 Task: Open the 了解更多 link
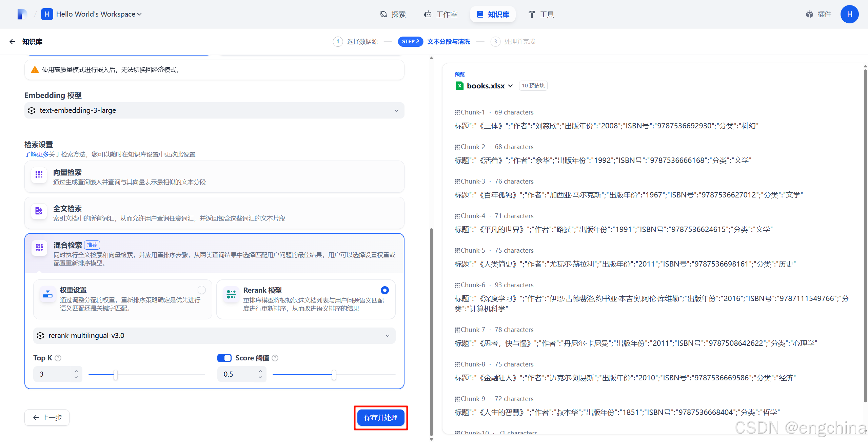(x=37, y=154)
